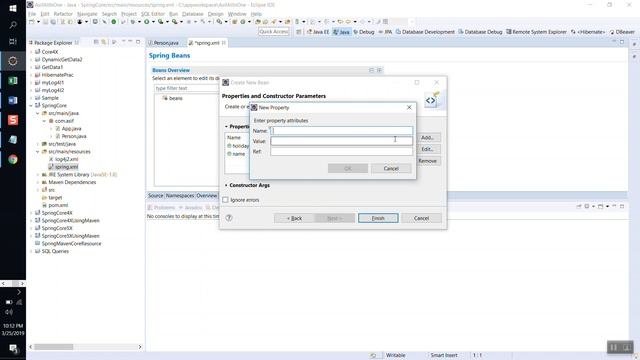The height and width of the screenshot is (360, 640).
Task: Click help icon in Create New Bean dialog
Action: [229, 218]
